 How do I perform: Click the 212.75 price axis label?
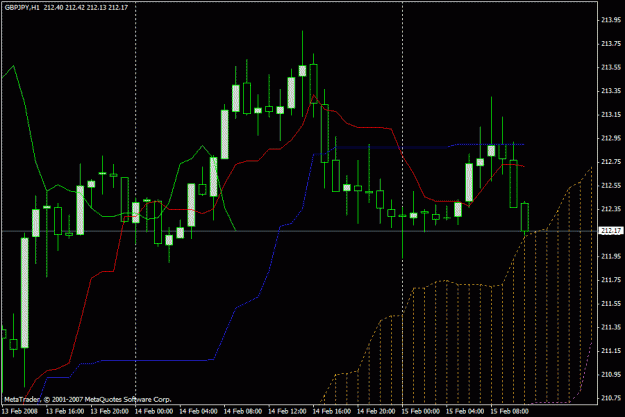[x=611, y=161]
